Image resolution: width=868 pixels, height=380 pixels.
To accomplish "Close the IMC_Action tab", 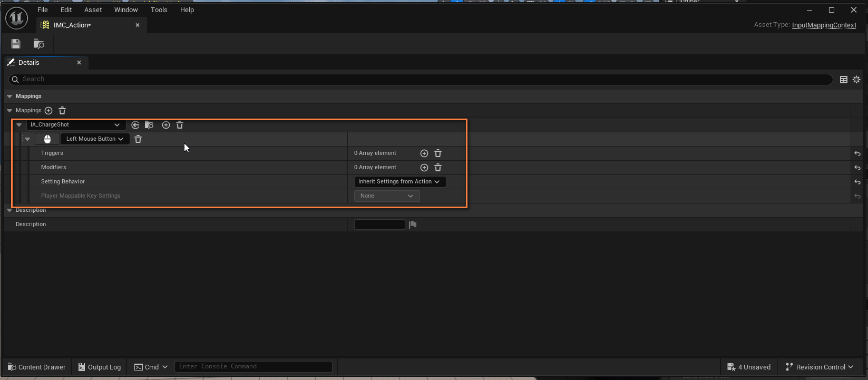I will (138, 25).
